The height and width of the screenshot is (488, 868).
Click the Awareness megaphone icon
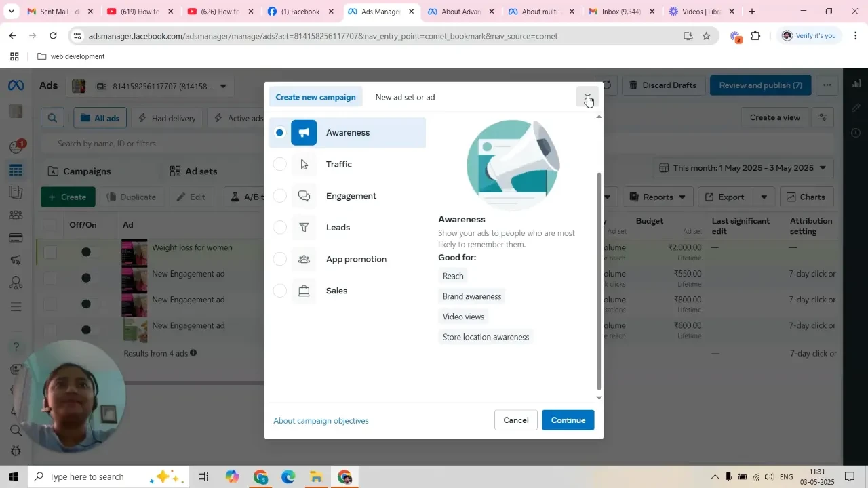pos(304,133)
